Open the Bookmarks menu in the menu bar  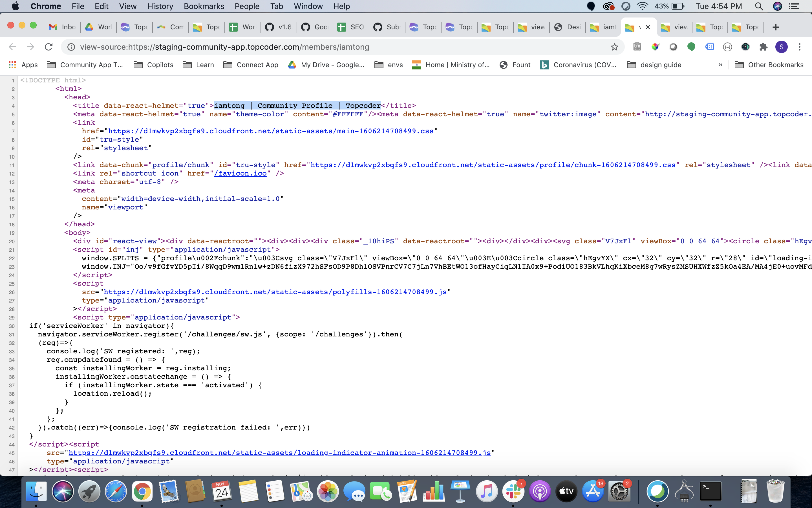click(x=204, y=6)
